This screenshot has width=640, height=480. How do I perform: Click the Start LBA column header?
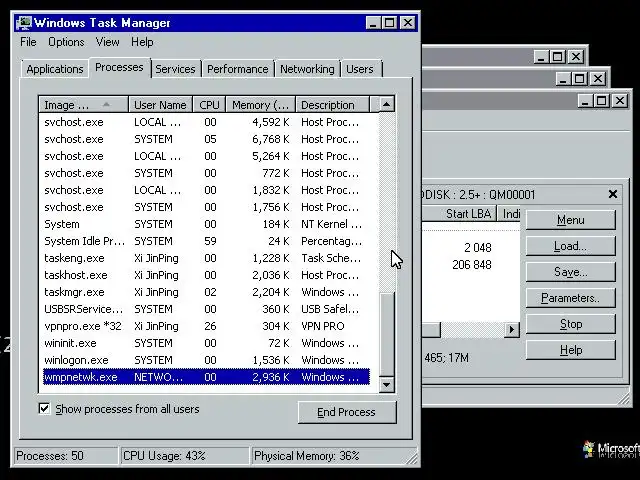click(x=459, y=213)
